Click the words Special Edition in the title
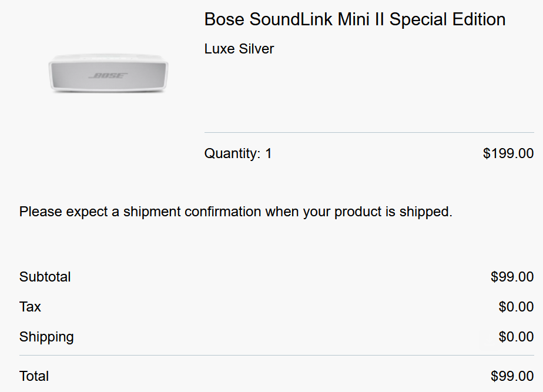 pos(447,19)
